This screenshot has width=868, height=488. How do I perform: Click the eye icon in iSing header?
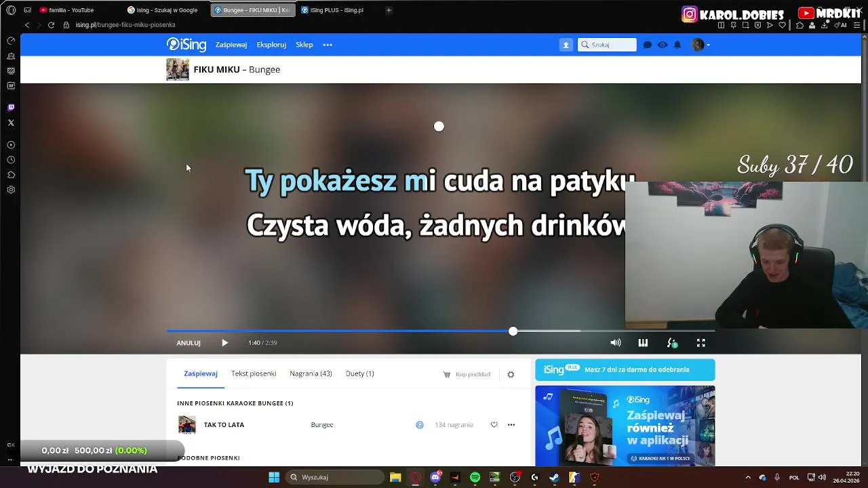(x=663, y=45)
